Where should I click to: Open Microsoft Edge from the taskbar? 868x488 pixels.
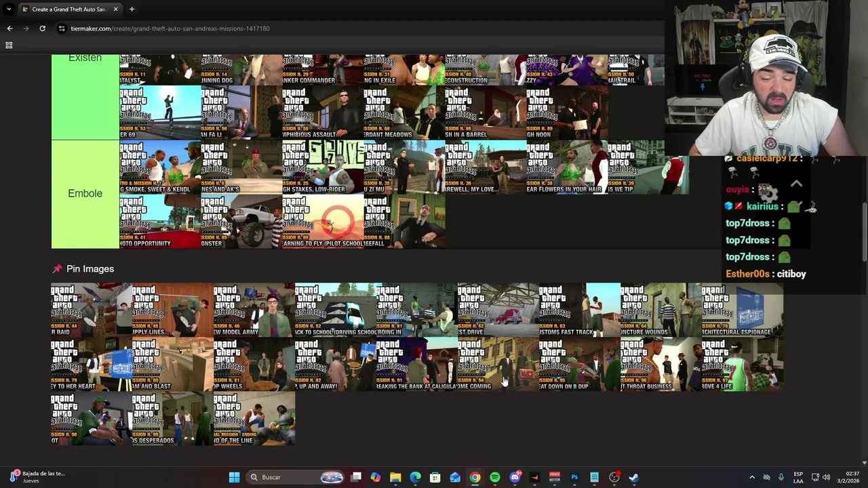pos(415,477)
